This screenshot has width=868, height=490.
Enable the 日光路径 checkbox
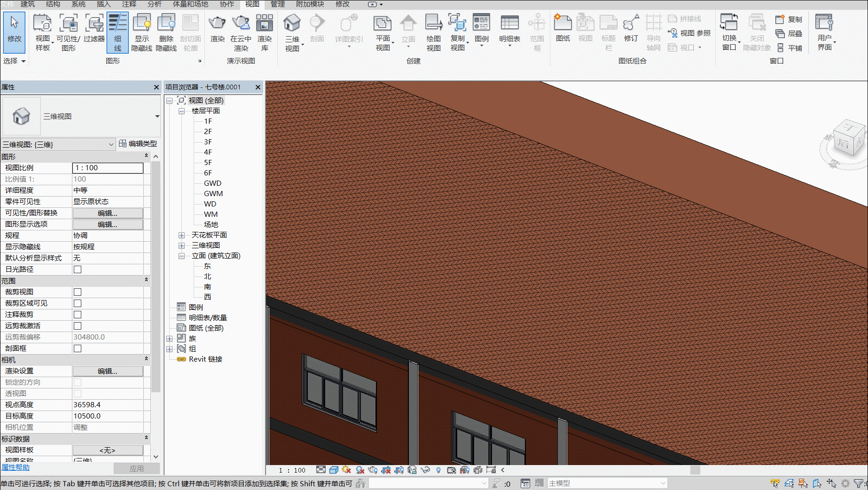[78, 269]
